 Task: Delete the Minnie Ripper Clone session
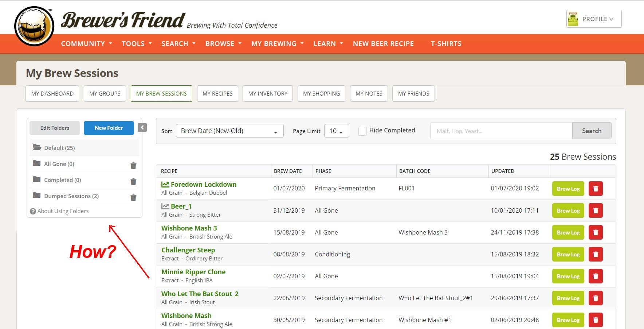[596, 276]
